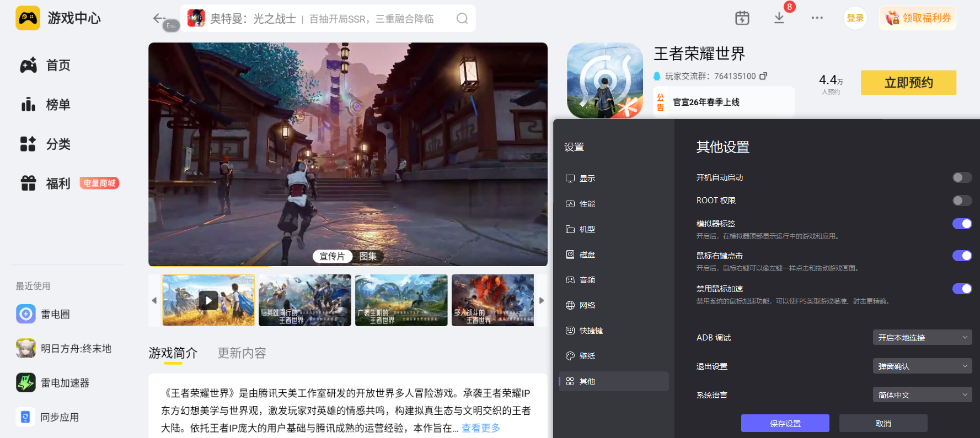Open the 快捷键 settings section
The width and height of the screenshot is (980, 438).
point(613,331)
